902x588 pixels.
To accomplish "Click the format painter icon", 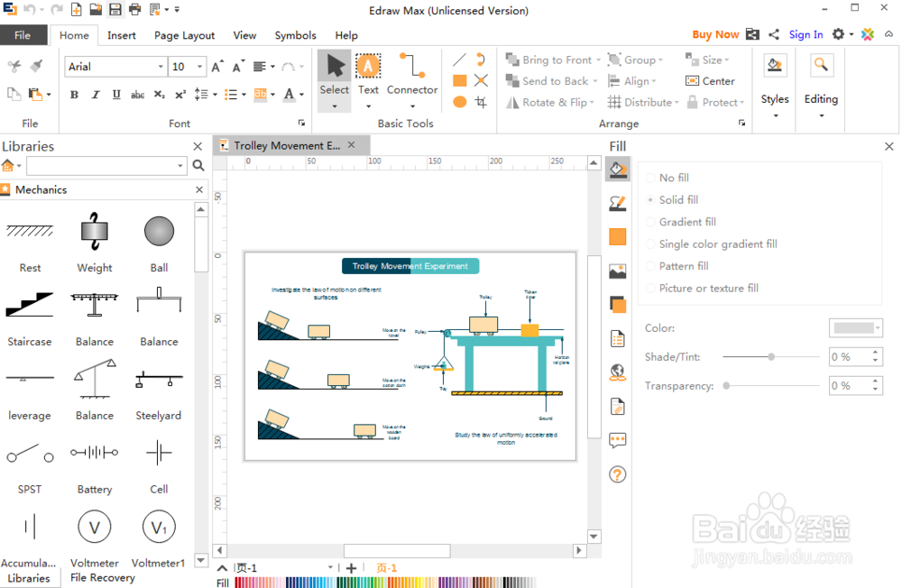I will point(37,66).
